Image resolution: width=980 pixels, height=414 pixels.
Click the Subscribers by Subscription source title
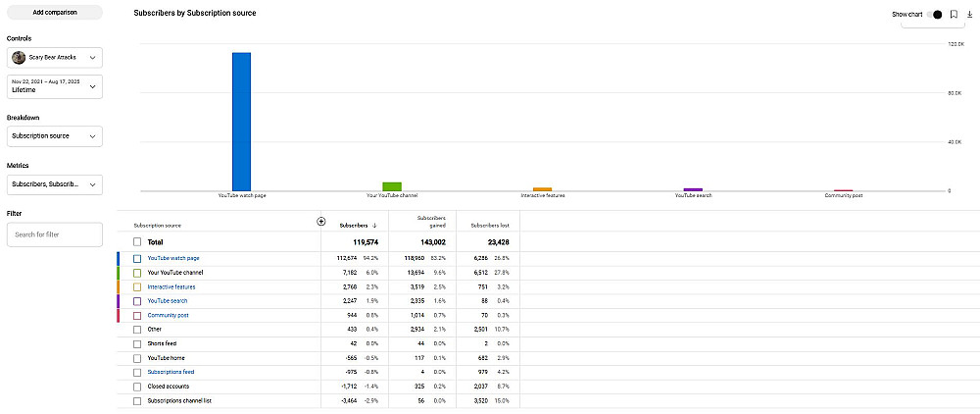(195, 13)
